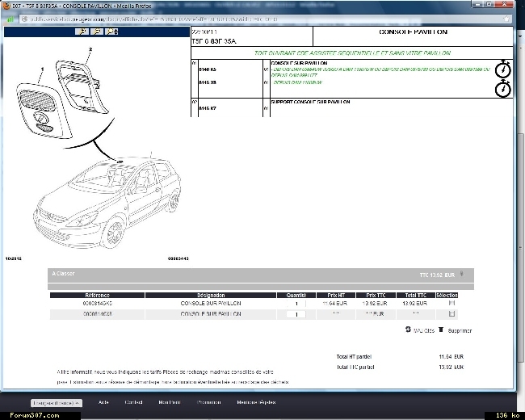Screen dimensions: 525x420
Task: Click the A Classer basket header
Action: (261, 275)
